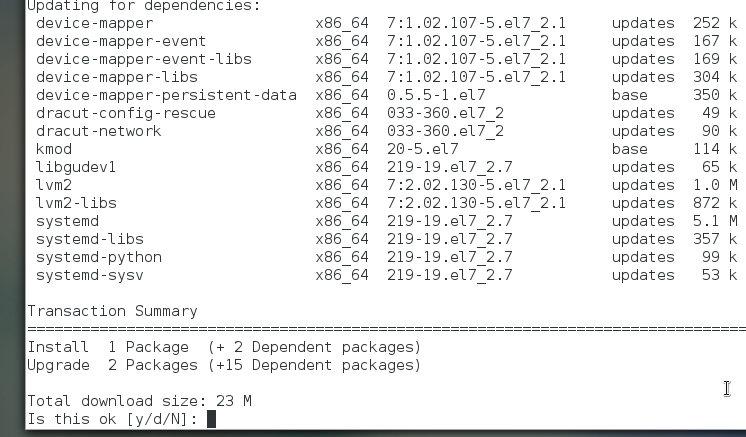This screenshot has width=746, height=437.
Task: Select the dracut-network package line
Action: click(x=386, y=131)
